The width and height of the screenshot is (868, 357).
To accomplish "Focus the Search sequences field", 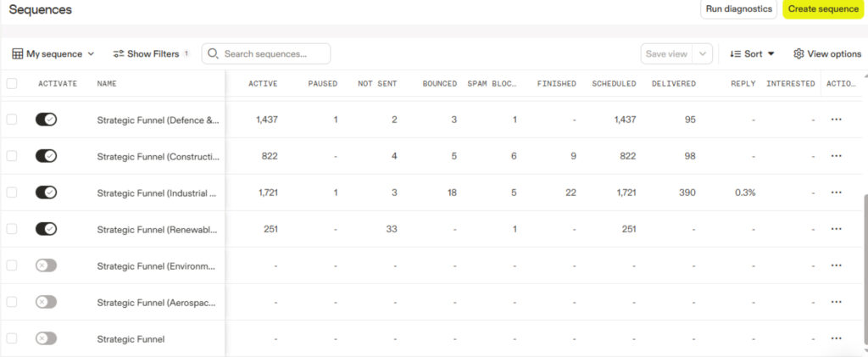I will tap(266, 53).
